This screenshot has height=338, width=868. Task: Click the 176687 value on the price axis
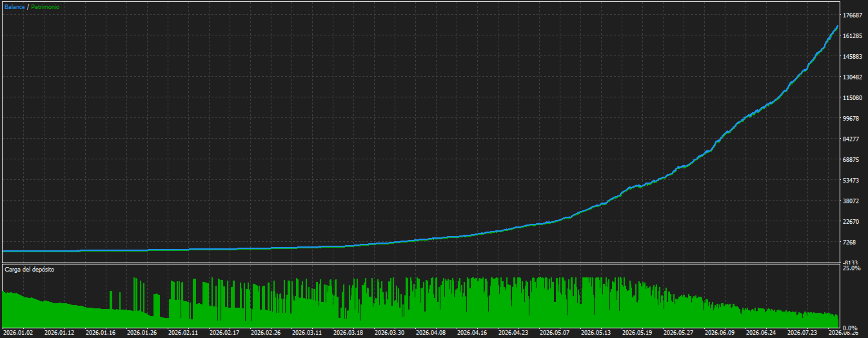[x=853, y=15]
